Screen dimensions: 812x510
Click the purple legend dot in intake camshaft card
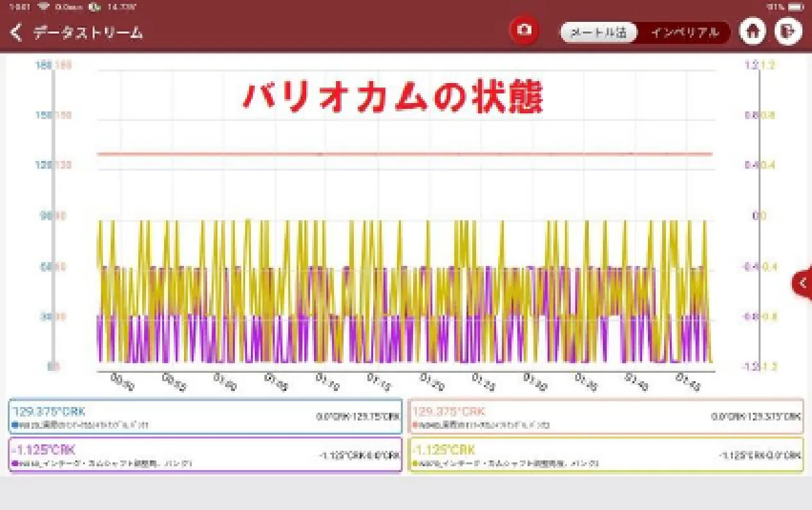pyautogui.click(x=15, y=463)
